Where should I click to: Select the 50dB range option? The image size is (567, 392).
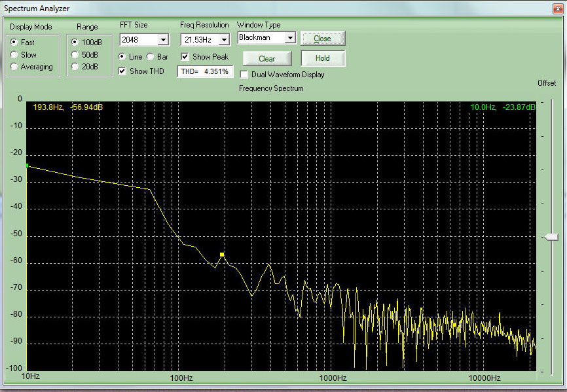[x=75, y=54]
